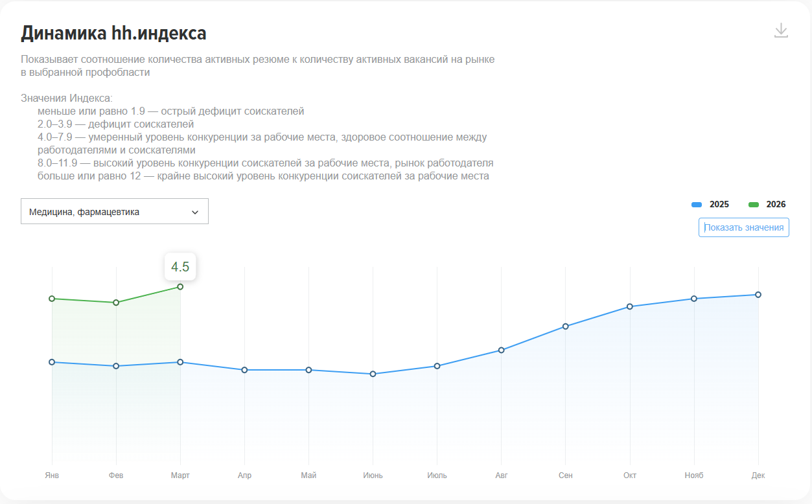Click the blue 2025 legend color marker
The image size is (812, 504).
pyautogui.click(x=697, y=205)
